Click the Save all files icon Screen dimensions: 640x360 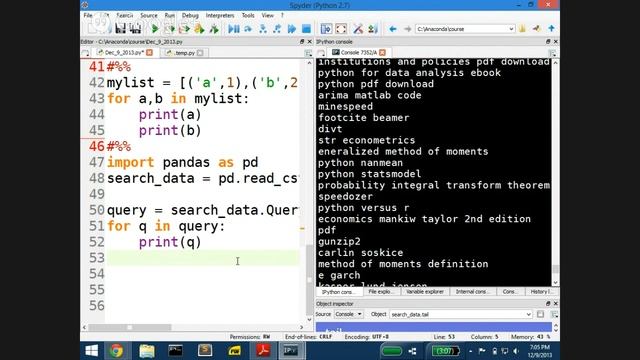[x=135, y=29]
